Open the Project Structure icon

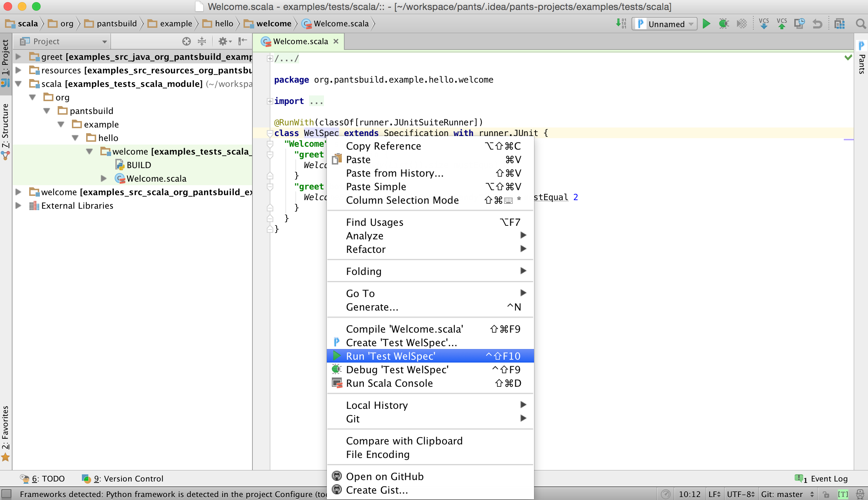pyautogui.click(x=839, y=24)
